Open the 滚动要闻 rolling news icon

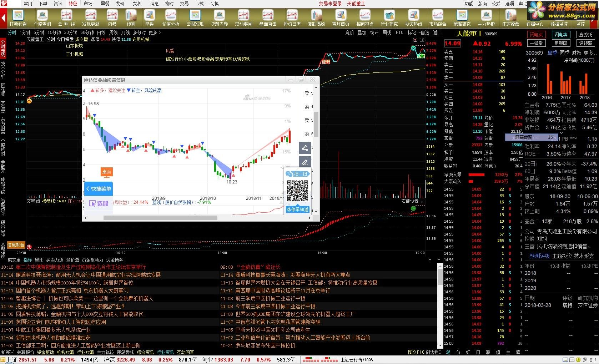click(x=243, y=18)
